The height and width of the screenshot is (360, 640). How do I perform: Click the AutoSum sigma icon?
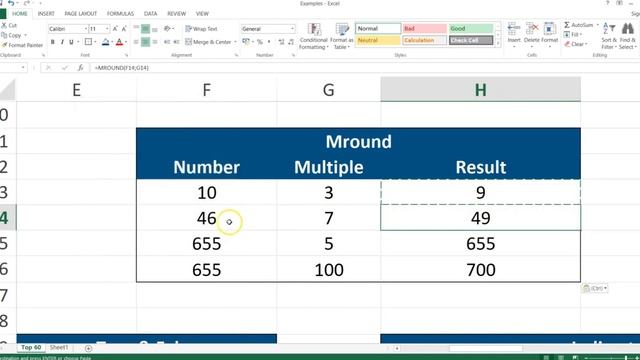coord(567,25)
